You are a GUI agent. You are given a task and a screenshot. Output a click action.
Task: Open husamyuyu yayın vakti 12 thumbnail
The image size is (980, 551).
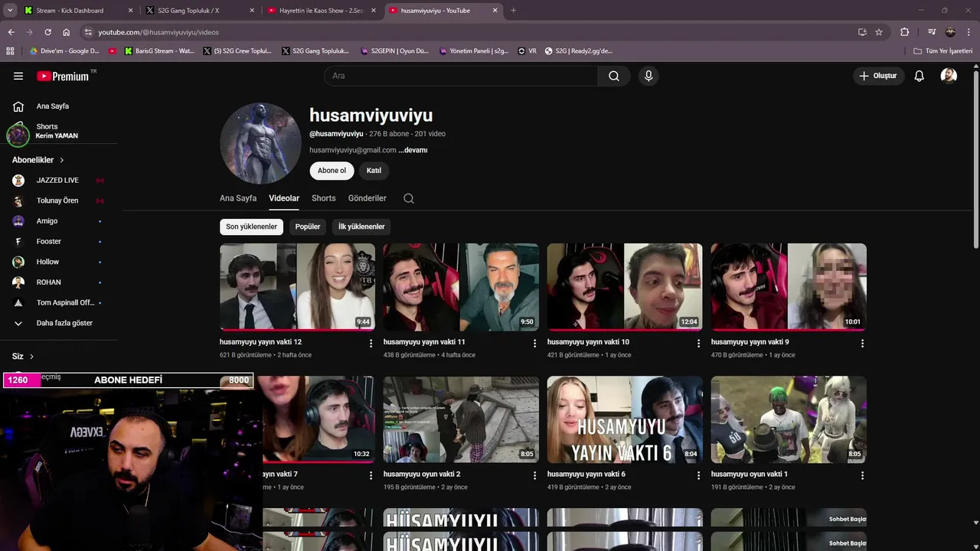pos(297,287)
